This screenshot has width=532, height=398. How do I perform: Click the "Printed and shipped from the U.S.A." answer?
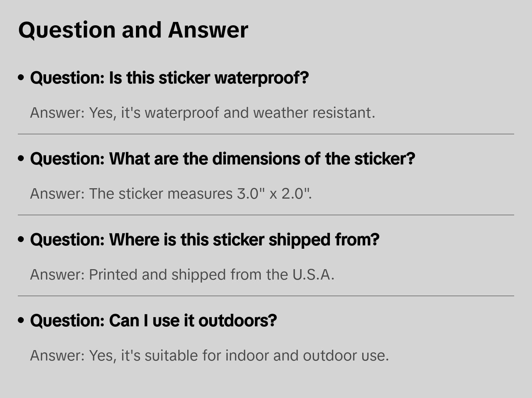point(182,275)
